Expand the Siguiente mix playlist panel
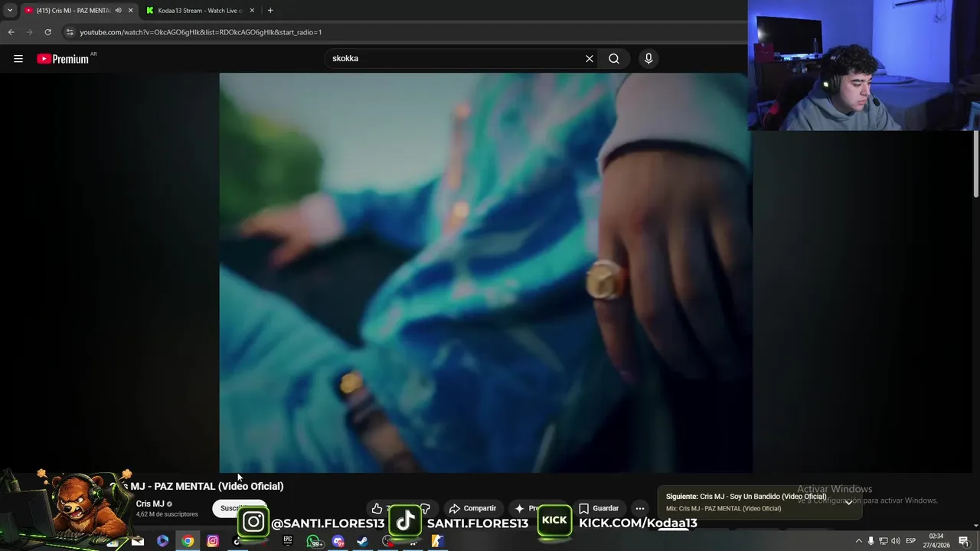The image size is (980, 551). click(x=848, y=502)
